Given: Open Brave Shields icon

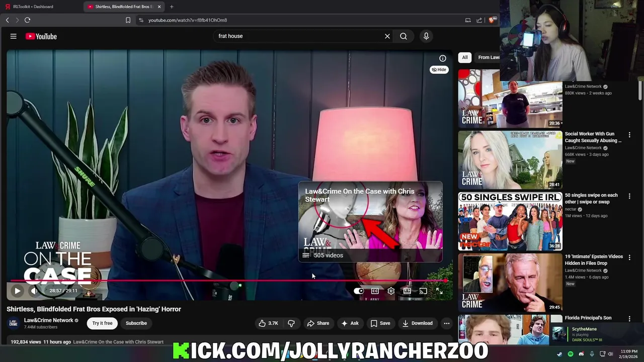Looking at the screenshot, I should coord(492,20).
